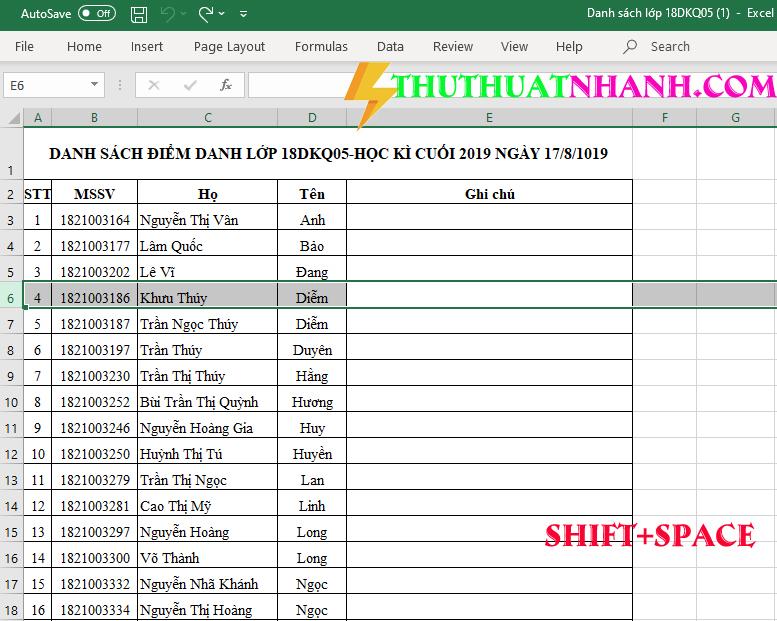The image size is (777, 621).
Task: Click the Select All corner triangle
Action: point(13,118)
